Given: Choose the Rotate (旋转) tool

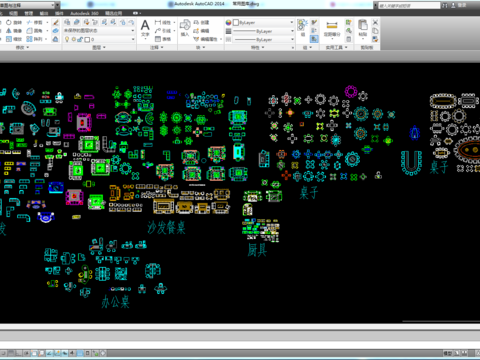Looking at the screenshot, I should [x=13, y=22].
